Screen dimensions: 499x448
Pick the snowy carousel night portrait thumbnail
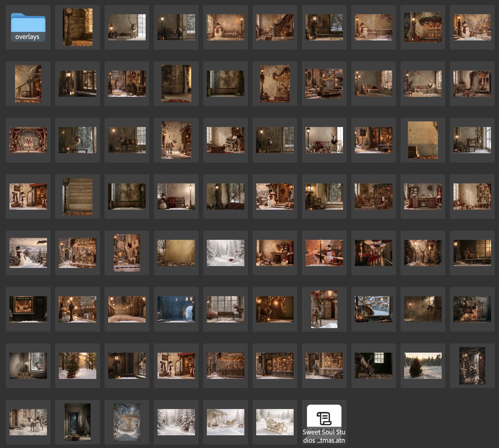(x=127, y=422)
